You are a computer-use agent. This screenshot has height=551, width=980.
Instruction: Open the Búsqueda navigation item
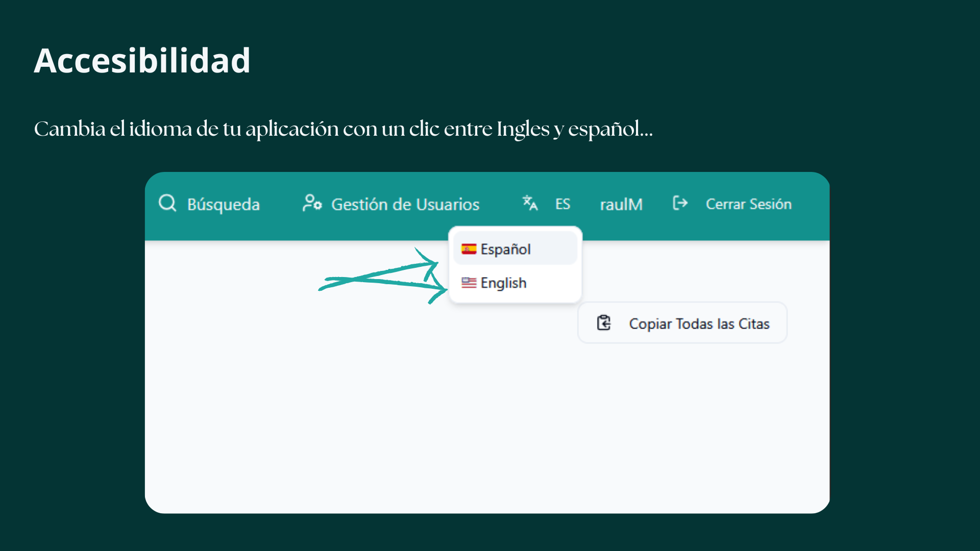223,204
